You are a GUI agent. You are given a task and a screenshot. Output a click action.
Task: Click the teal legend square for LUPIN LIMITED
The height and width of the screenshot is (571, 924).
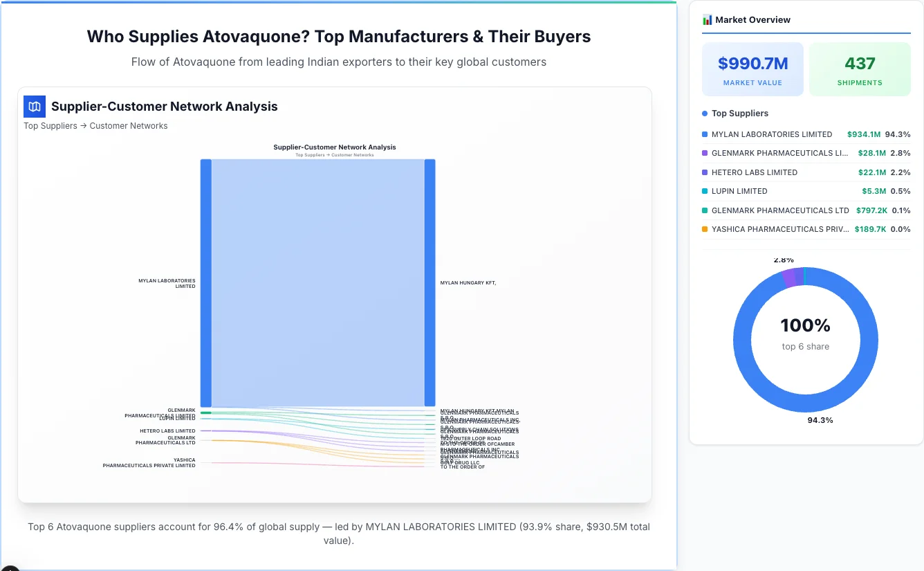point(706,191)
